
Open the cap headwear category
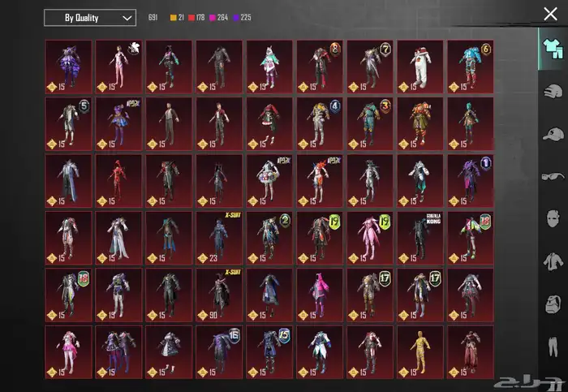click(552, 133)
